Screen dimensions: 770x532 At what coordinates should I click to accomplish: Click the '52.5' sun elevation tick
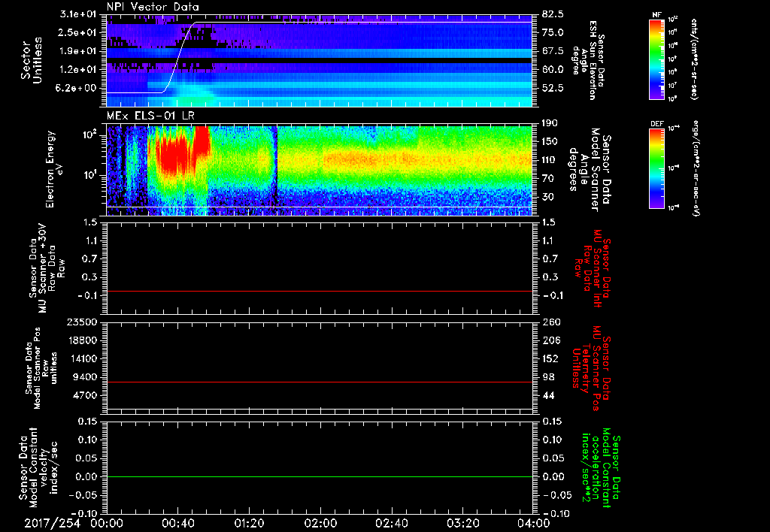coord(553,89)
